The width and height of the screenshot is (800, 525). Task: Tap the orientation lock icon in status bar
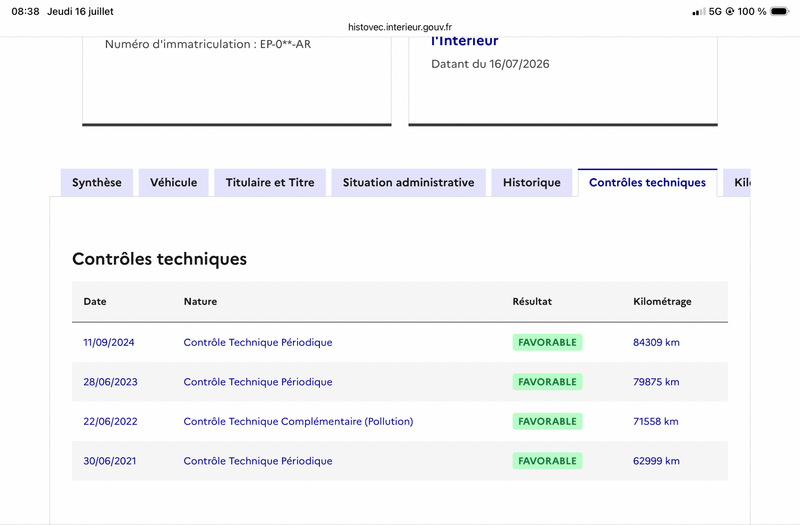[x=730, y=11]
